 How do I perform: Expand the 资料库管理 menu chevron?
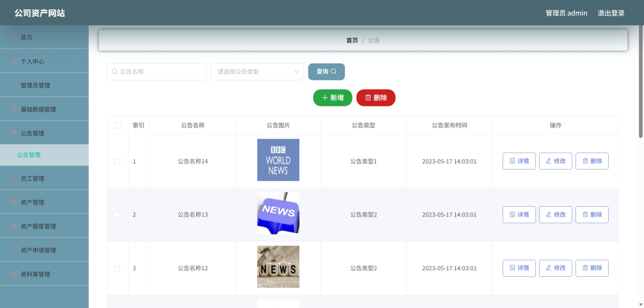79,273
